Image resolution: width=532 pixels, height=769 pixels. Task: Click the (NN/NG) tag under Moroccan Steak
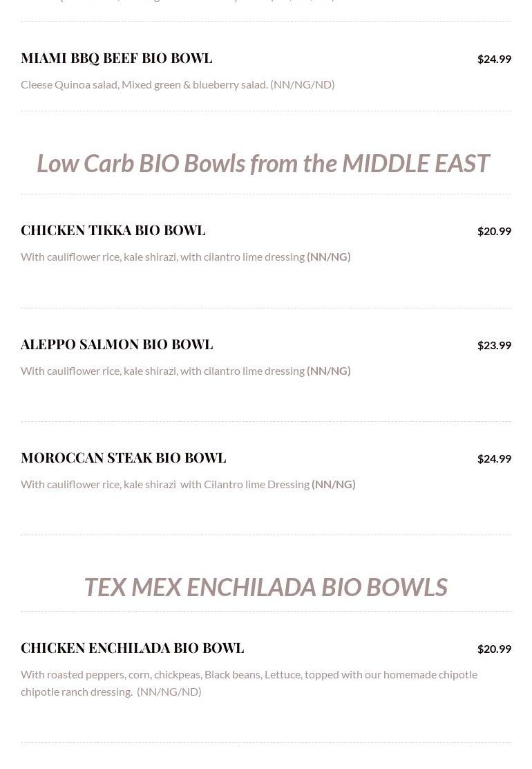coord(334,484)
